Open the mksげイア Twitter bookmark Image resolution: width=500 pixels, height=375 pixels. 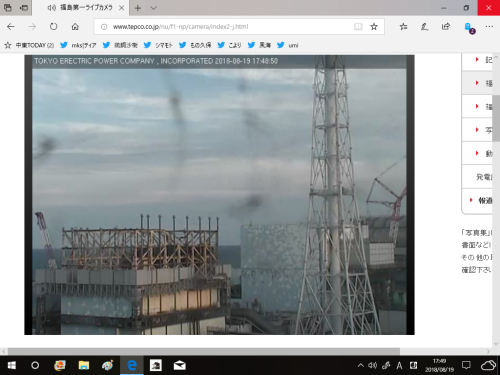coord(78,45)
